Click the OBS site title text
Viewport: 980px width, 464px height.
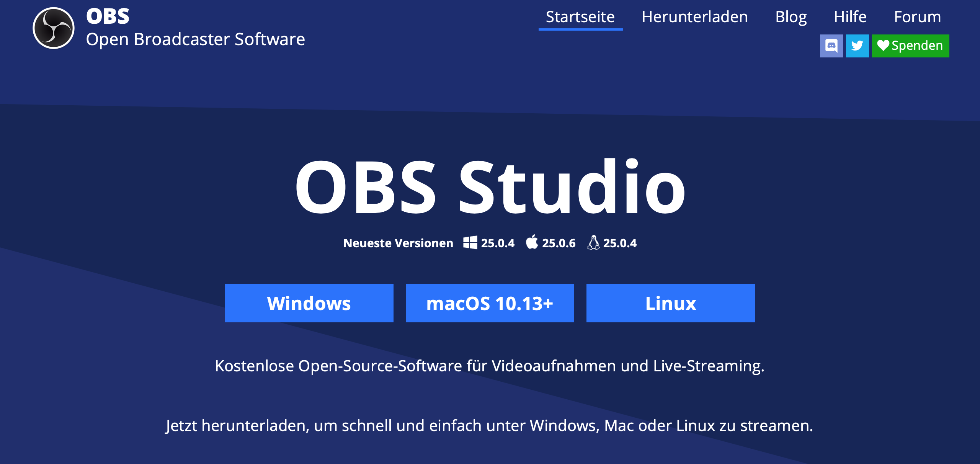pos(108,16)
